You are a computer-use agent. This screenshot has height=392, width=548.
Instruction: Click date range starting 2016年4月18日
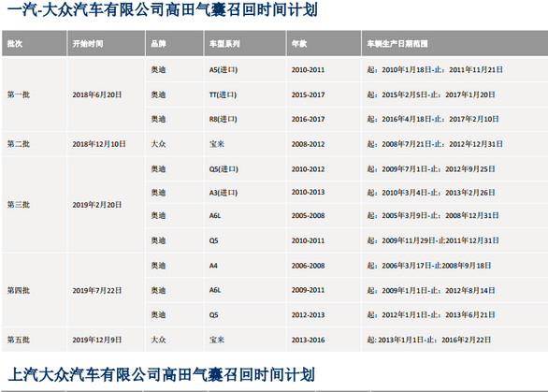433,119
